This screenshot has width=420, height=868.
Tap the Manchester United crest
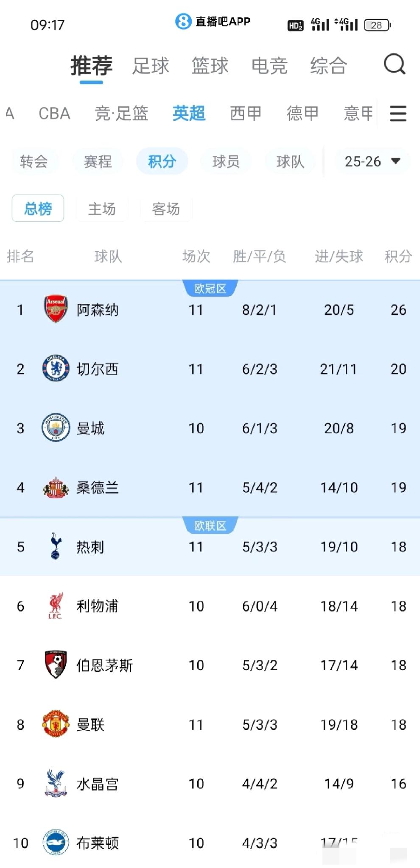tap(56, 724)
